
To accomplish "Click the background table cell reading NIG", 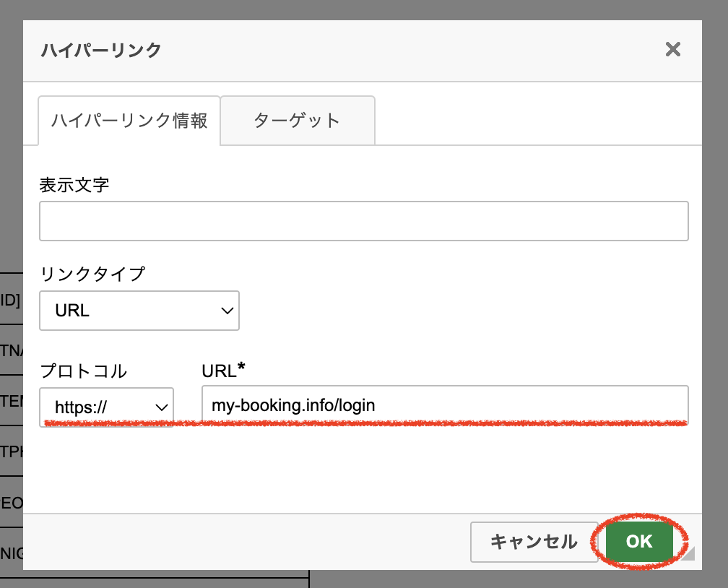I will click(x=12, y=553).
